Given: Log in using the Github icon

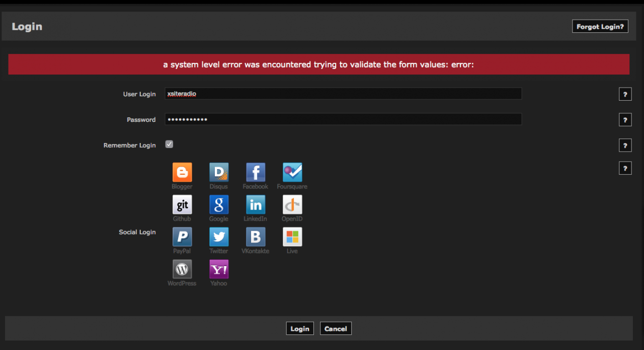Looking at the screenshot, I should [x=182, y=204].
